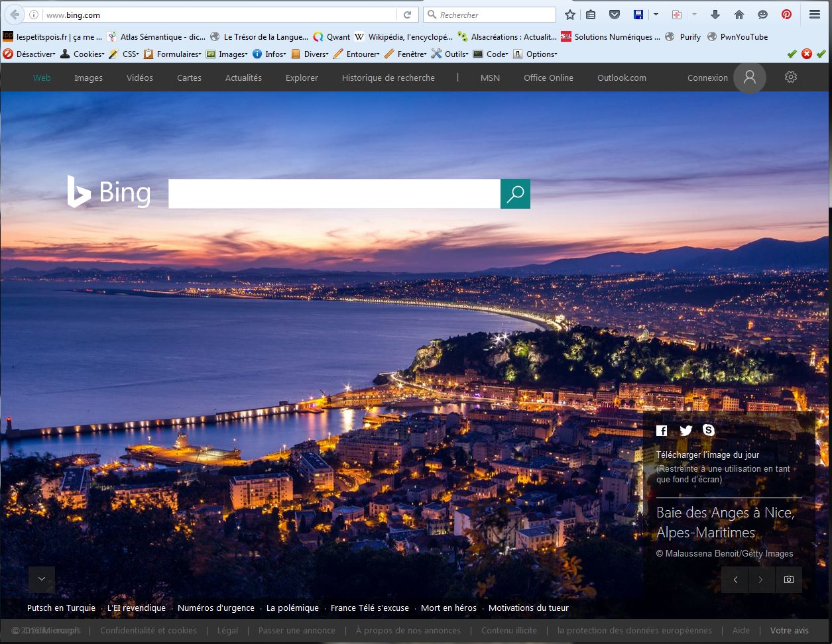Click the Pocket toolbar icon
This screenshot has height=644, width=832.
[x=614, y=15]
